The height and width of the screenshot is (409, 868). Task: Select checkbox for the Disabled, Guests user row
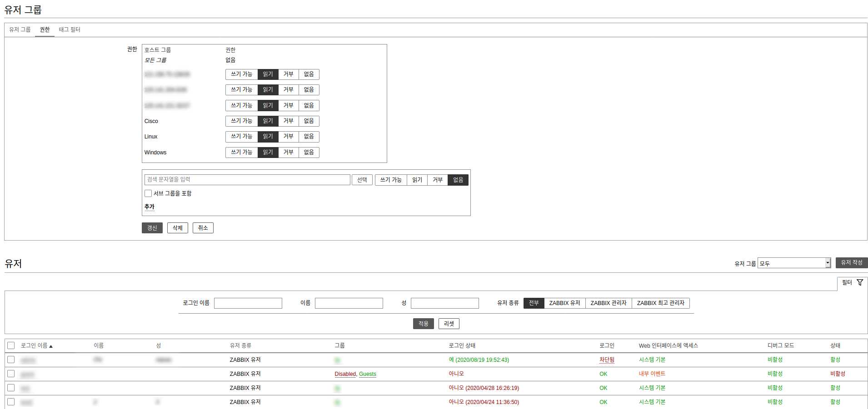pyautogui.click(x=11, y=374)
